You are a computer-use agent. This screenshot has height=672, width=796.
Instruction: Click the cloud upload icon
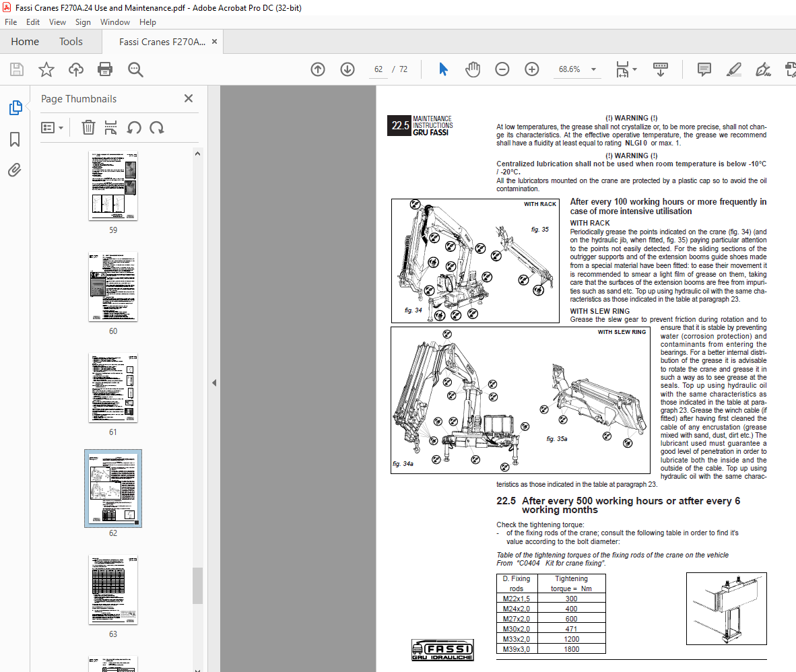(x=76, y=69)
